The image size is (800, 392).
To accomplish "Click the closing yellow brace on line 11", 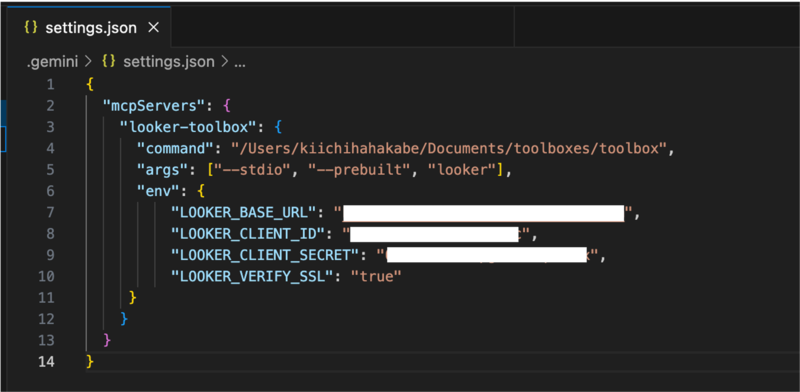I will tap(133, 298).
